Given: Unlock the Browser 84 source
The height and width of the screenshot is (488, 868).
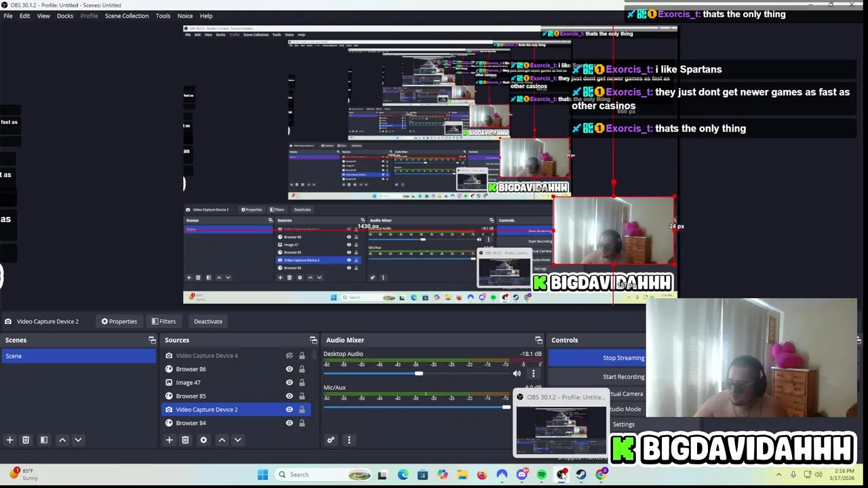Looking at the screenshot, I should click(x=302, y=423).
